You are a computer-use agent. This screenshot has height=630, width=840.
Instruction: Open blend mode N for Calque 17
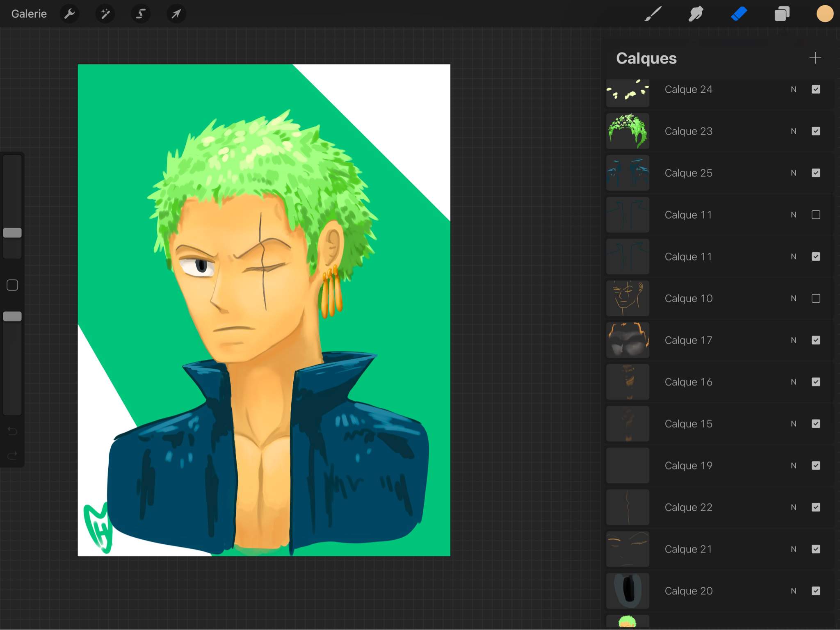point(794,340)
